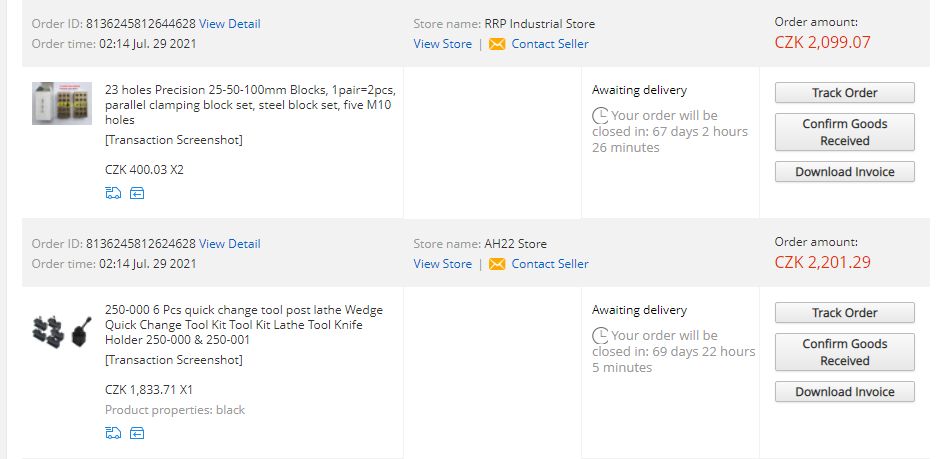The width and height of the screenshot is (944, 459).
Task: Open Transaction Screenshot for the tool post item
Action: [x=174, y=360]
